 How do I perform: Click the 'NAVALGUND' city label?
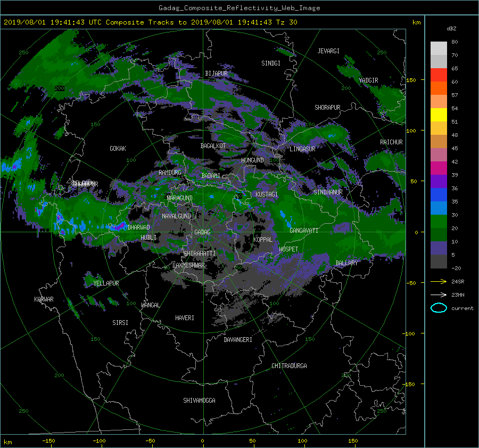(x=176, y=216)
